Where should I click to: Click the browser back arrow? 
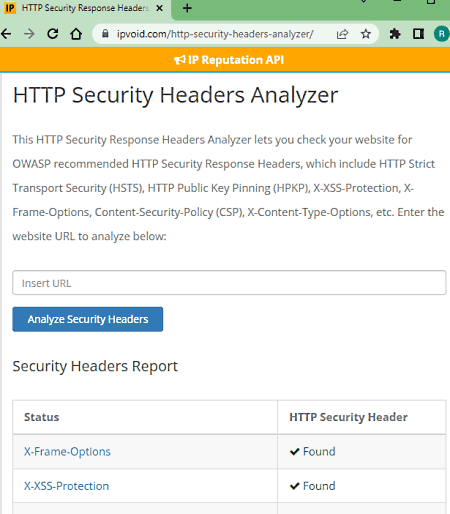[6, 34]
